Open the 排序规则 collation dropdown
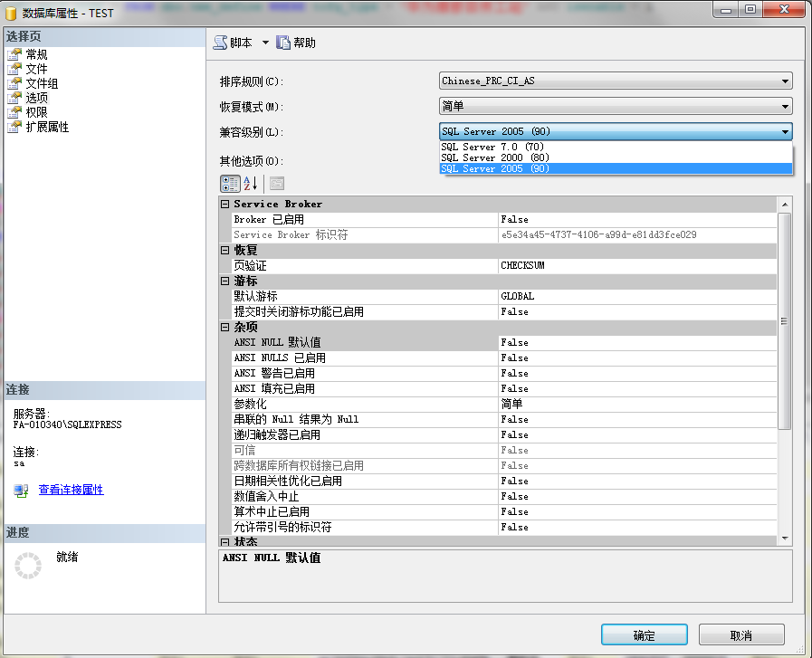 pyautogui.click(x=616, y=81)
